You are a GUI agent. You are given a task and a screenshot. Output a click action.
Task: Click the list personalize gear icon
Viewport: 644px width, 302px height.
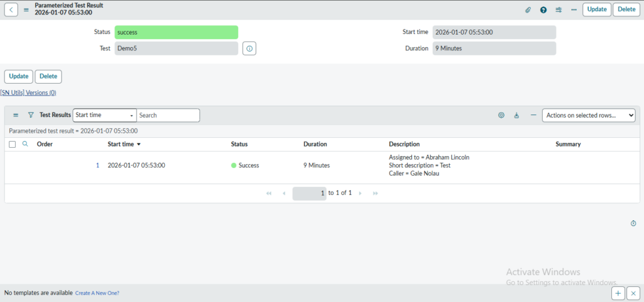pos(501,115)
